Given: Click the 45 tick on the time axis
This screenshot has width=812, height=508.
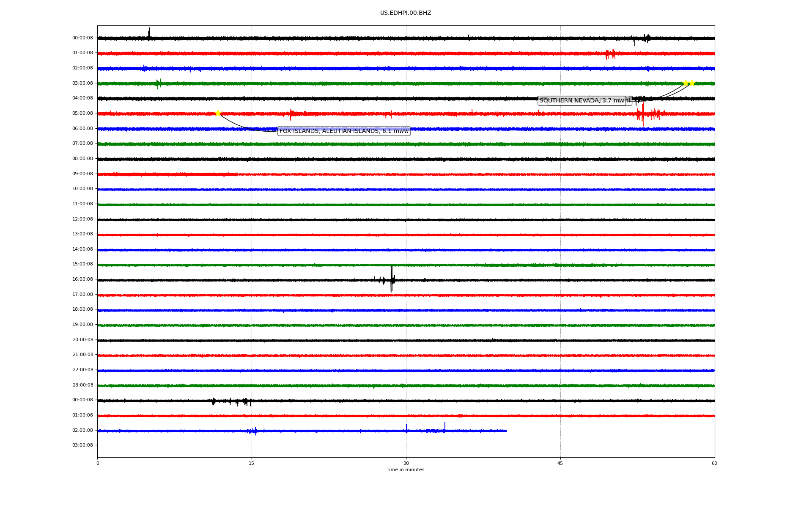Looking at the screenshot, I should (x=560, y=463).
